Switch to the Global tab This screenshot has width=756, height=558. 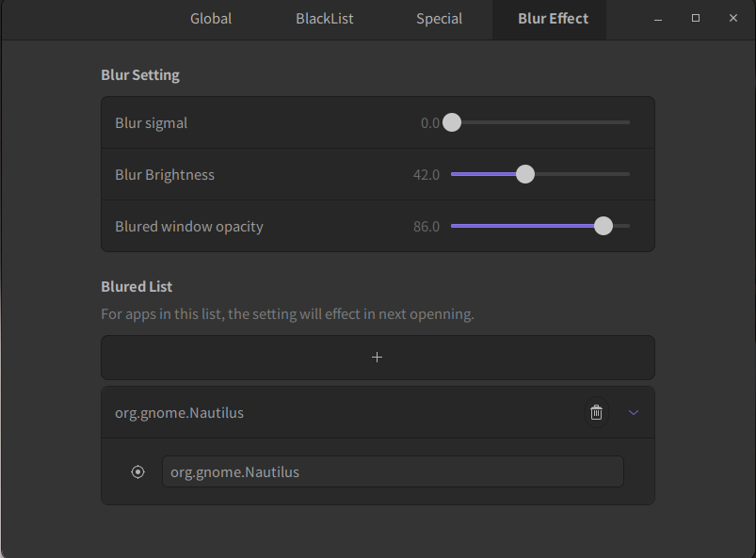tap(211, 19)
